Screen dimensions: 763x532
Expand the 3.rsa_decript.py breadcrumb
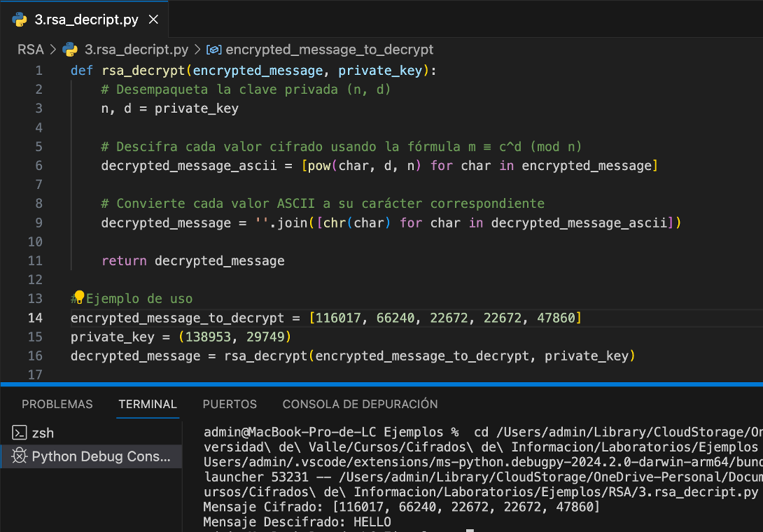tap(136, 50)
